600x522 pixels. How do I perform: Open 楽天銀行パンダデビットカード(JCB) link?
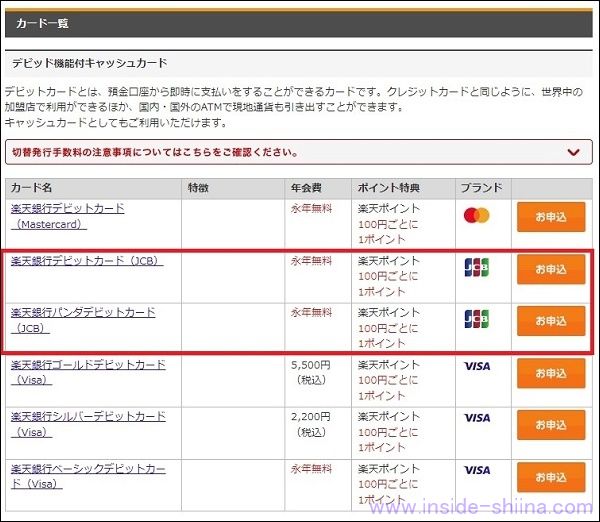[83, 320]
